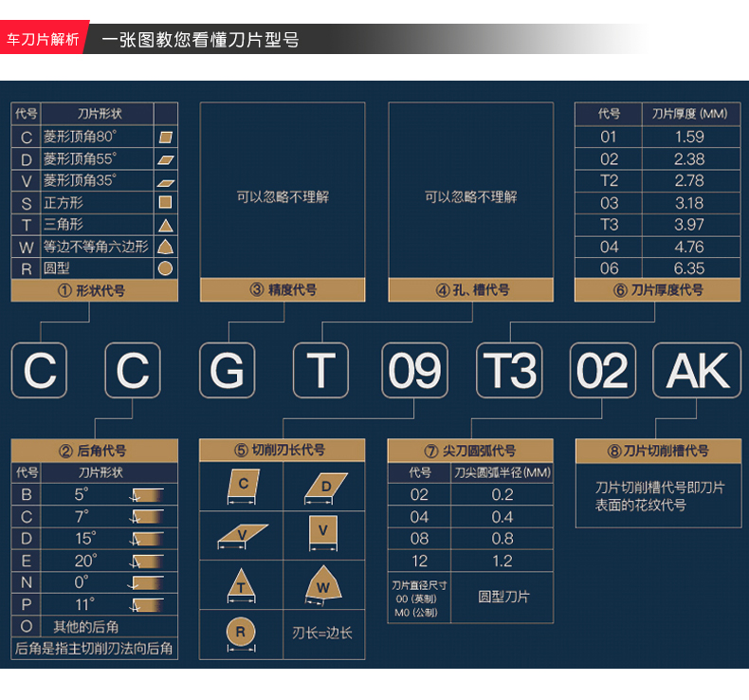This screenshot has height=700, width=749.
Task: Click the 其他的后角 row
Action: pos(95,626)
